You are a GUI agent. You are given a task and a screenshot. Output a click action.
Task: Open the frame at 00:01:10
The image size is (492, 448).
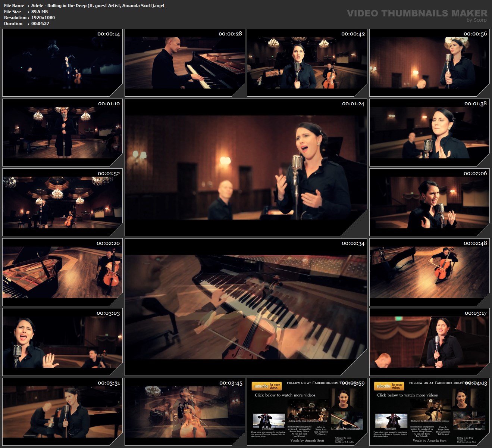coord(62,133)
